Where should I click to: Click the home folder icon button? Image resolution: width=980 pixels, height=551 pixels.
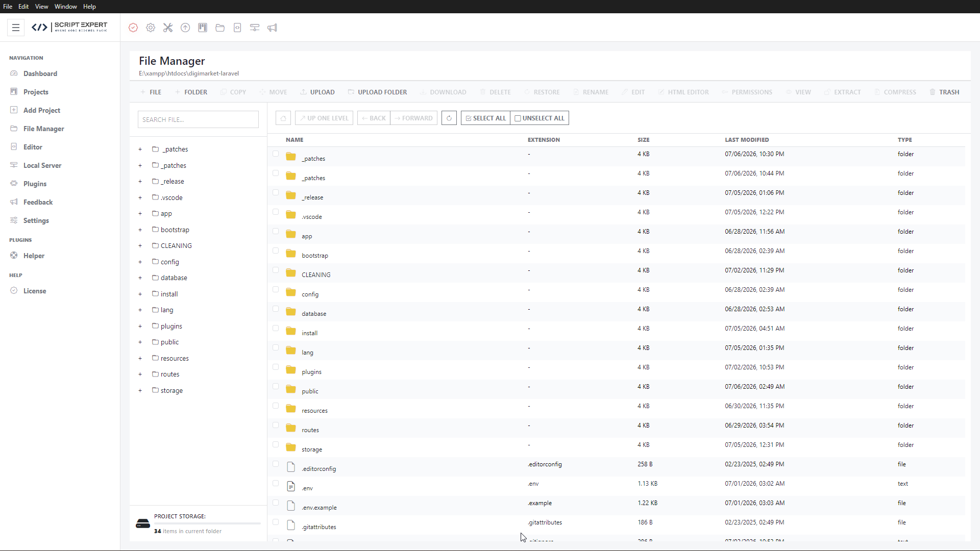pos(283,118)
